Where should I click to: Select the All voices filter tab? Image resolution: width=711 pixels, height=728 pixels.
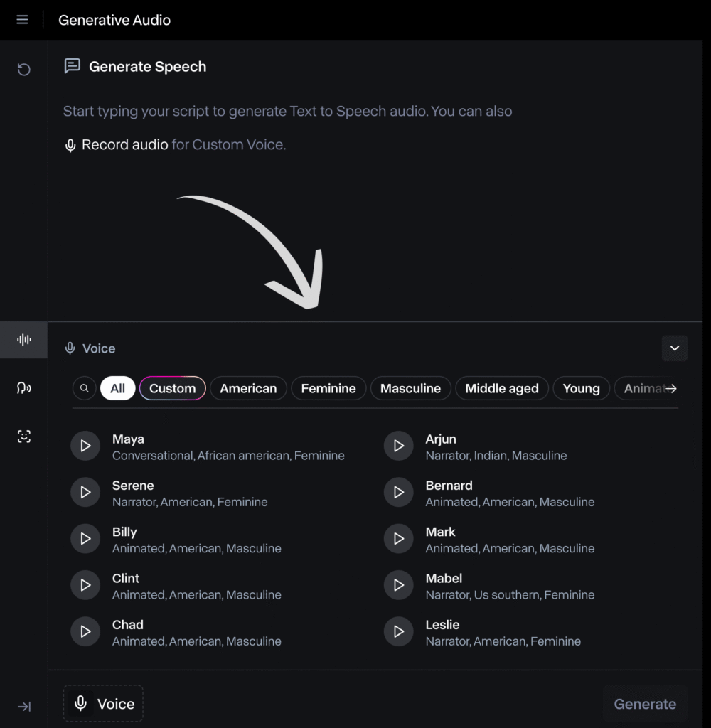pyautogui.click(x=117, y=388)
